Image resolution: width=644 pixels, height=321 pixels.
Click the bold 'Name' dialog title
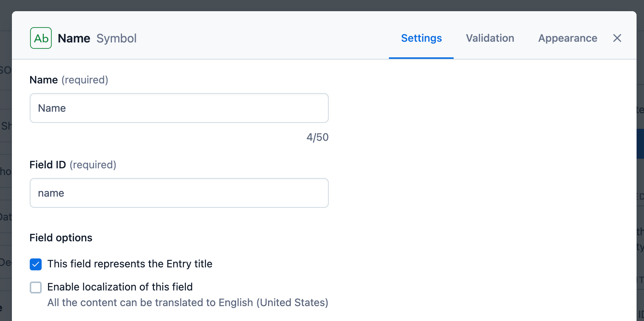74,38
